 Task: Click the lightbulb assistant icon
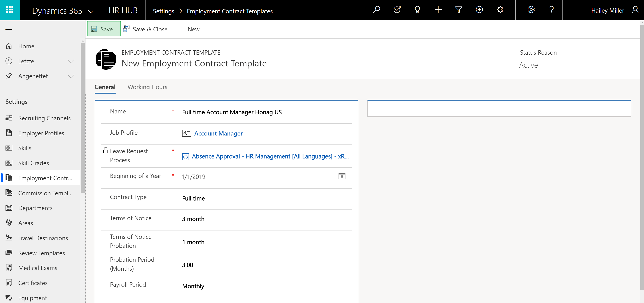point(417,10)
